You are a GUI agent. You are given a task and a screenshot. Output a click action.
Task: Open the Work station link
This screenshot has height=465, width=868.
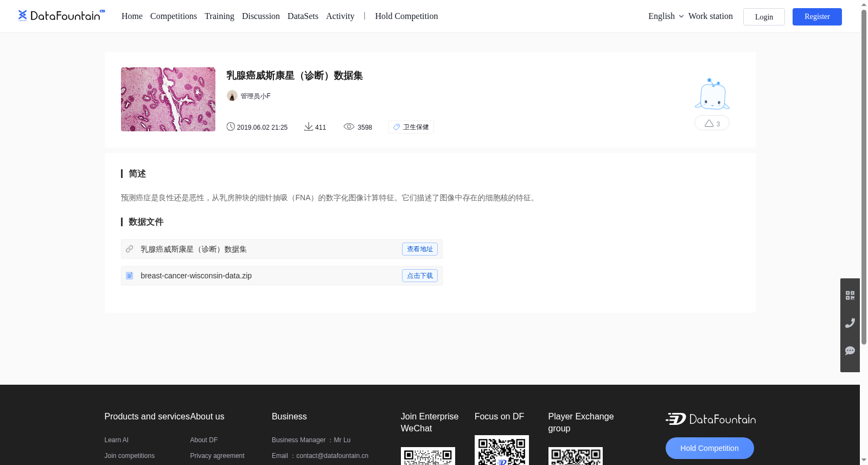click(x=710, y=16)
